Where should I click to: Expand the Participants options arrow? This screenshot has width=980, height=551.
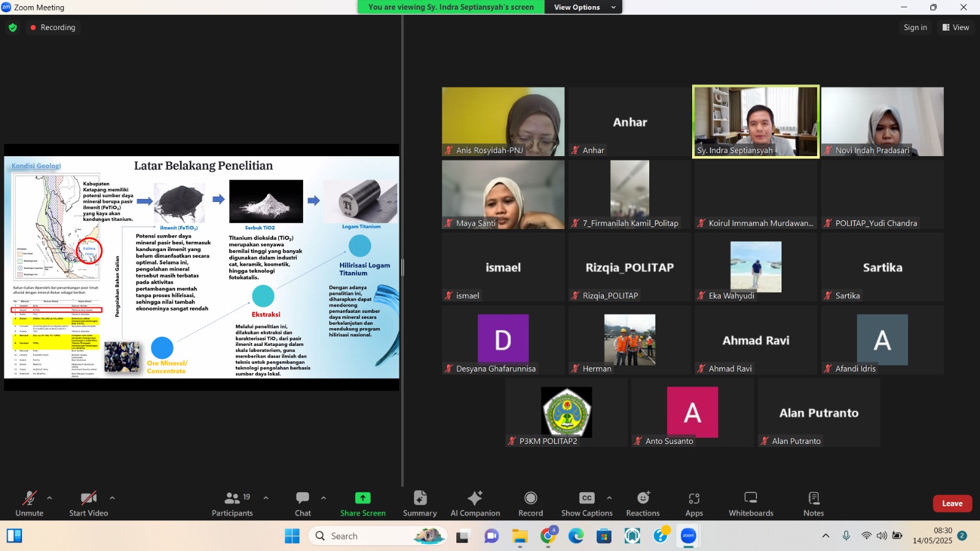coord(266,498)
